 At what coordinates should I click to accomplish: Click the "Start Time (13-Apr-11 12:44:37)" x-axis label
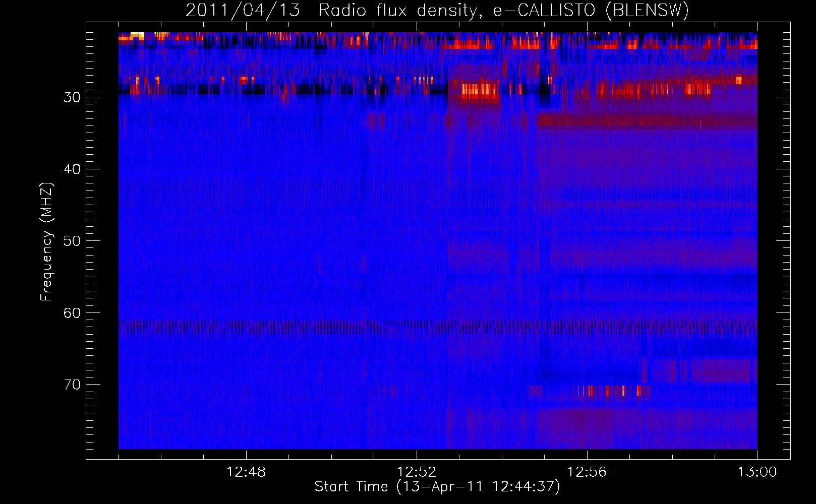click(437, 487)
